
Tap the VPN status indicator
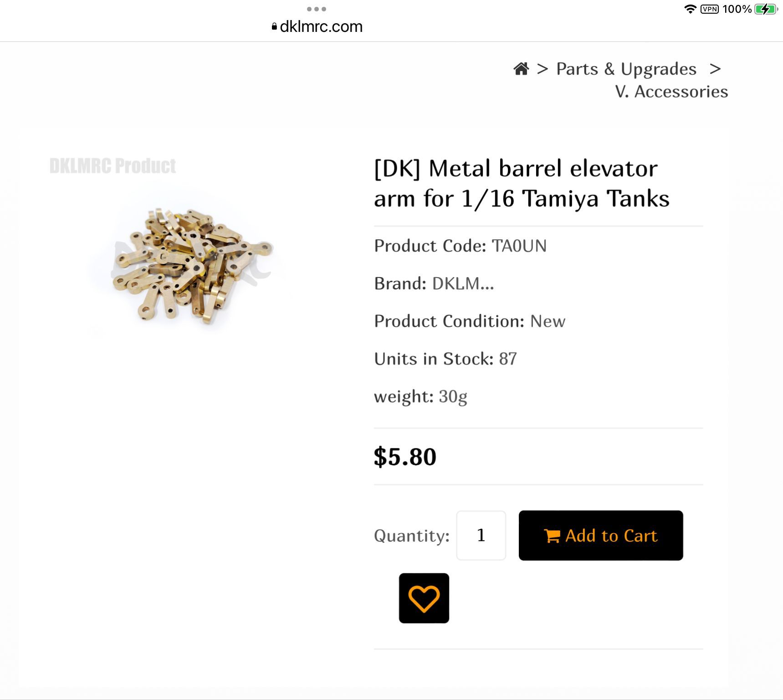710,9
